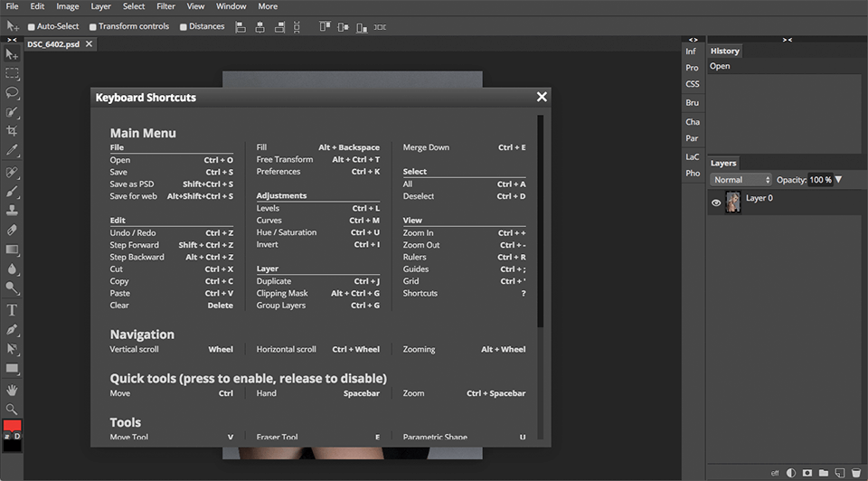
Task: Close the Keyboard Shortcuts dialog
Action: pyautogui.click(x=542, y=97)
